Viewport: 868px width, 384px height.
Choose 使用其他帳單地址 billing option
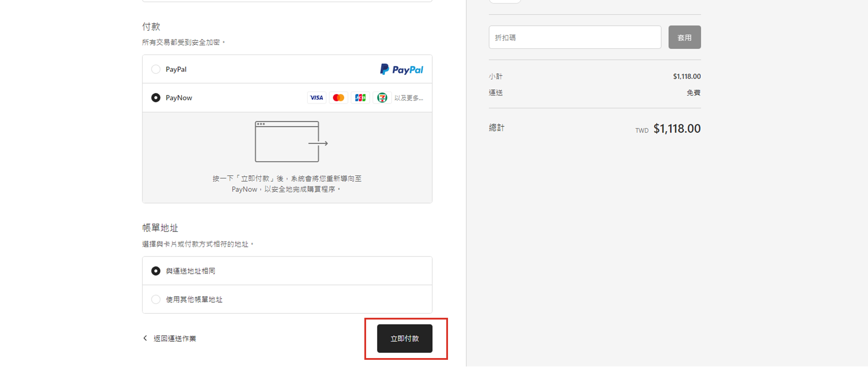pyautogui.click(x=156, y=300)
